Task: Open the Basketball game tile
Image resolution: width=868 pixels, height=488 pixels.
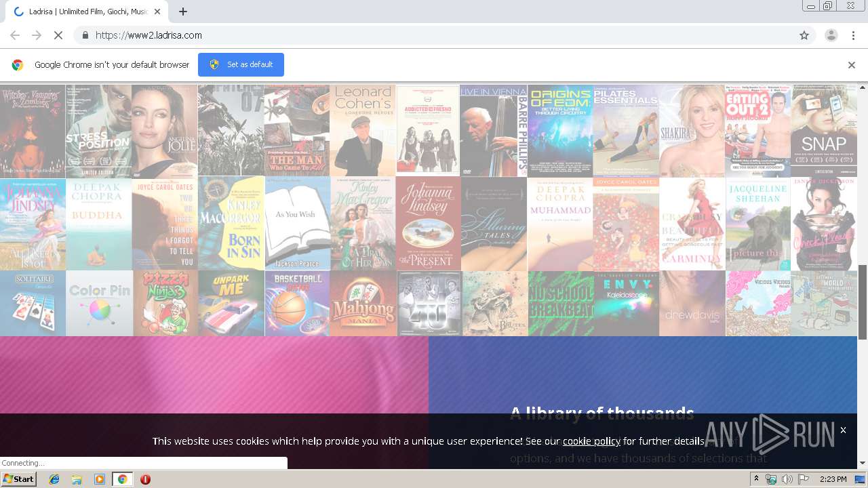Action: tap(297, 304)
